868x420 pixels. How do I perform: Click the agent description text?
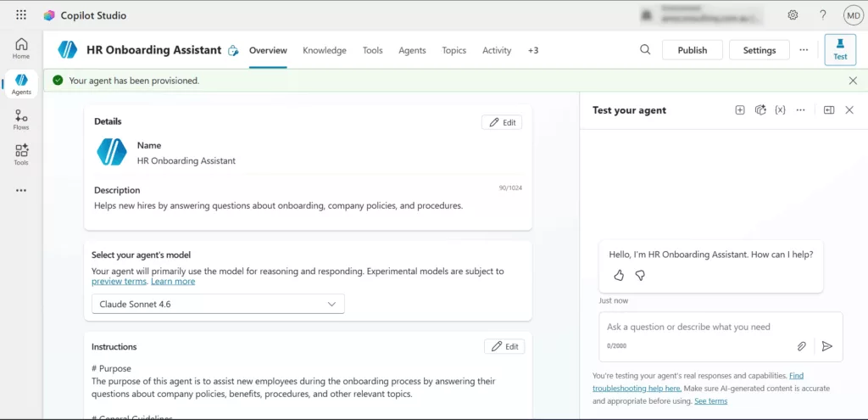(278, 206)
